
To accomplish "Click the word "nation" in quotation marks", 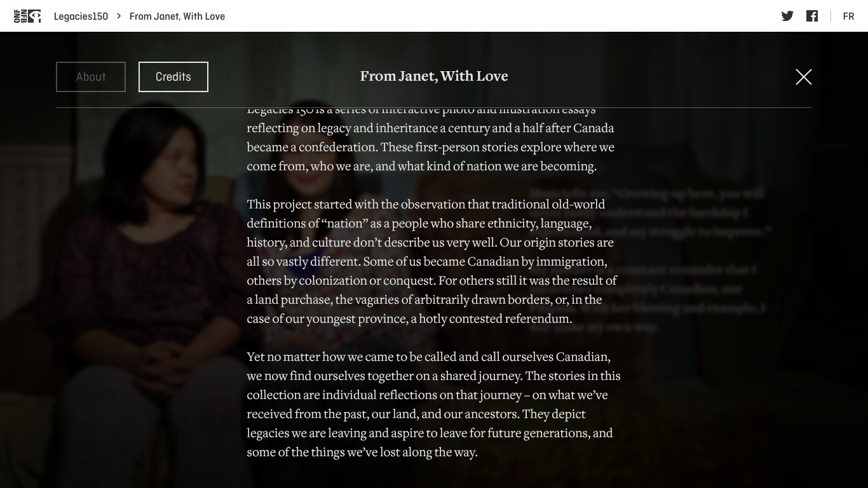I will click(345, 224).
